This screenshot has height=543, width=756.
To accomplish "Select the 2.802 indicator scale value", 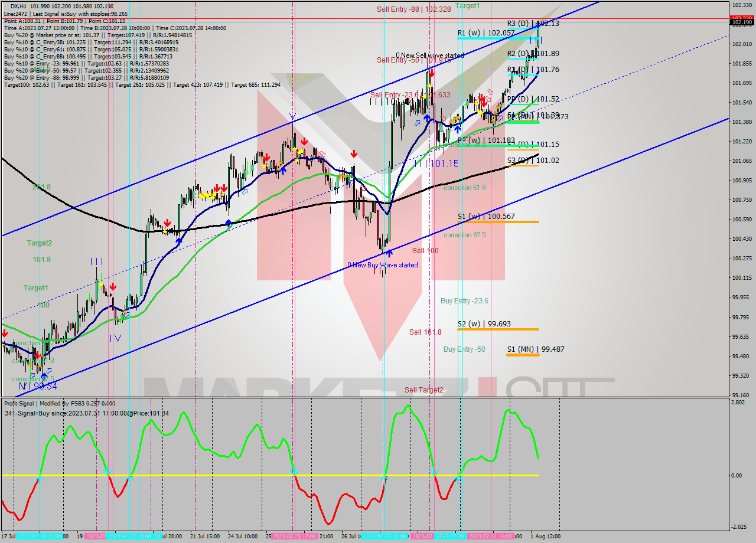I will [739, 402].
